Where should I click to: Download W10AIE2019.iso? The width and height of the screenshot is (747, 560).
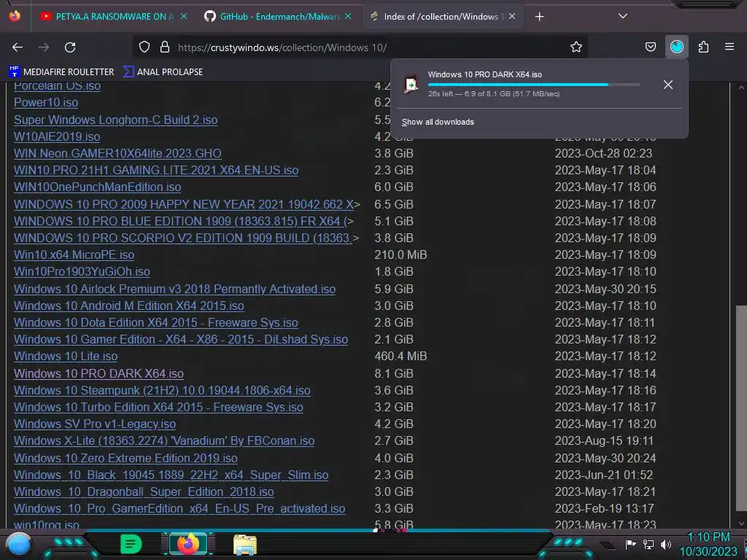coord(57,136)
